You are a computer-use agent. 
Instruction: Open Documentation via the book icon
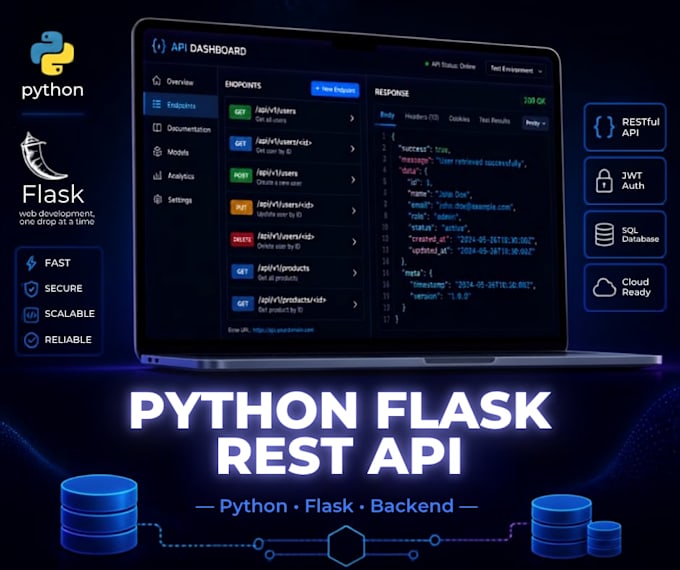(x=157, y=128)
